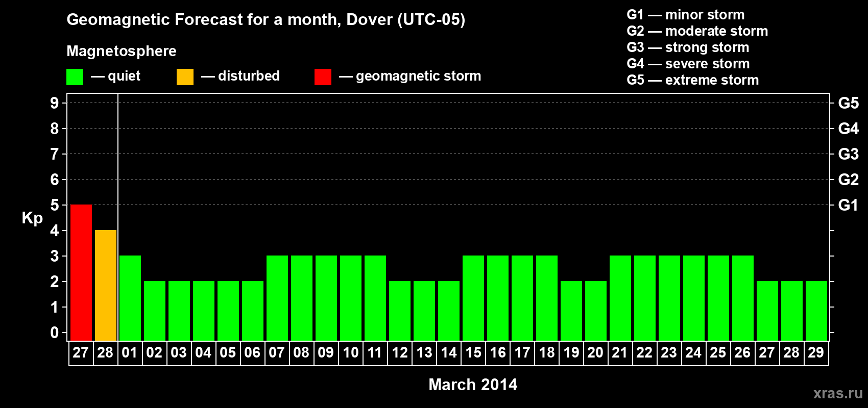This screenshot has height=408, width=868.
Task: Click the green quiet legend swatch
Action: coord(75,77)
